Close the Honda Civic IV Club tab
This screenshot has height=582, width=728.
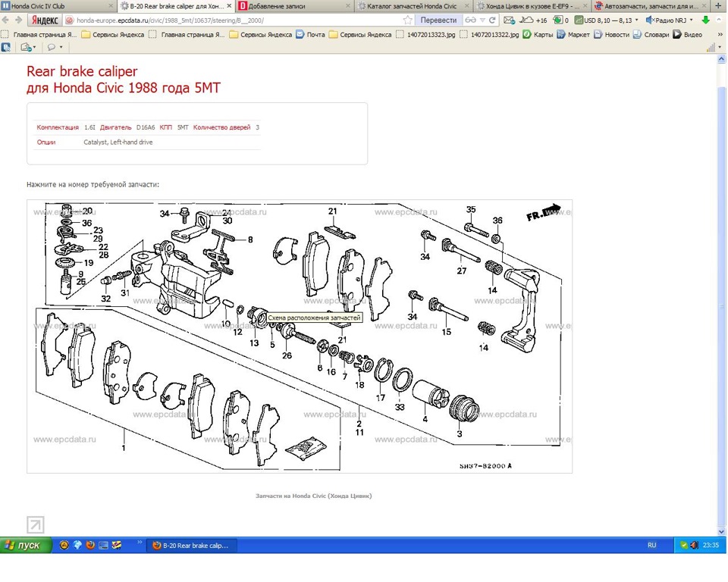(x=111, y=6)
